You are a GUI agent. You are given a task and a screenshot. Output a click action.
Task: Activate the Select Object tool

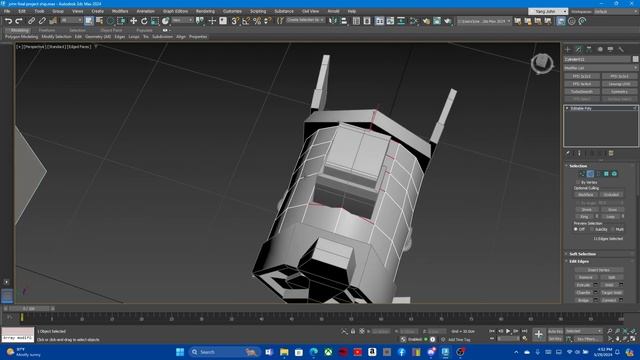89,21
